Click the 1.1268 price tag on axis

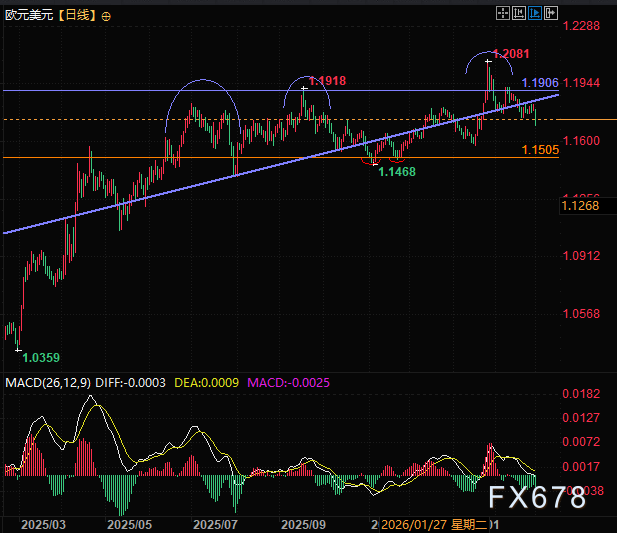pyautogui.click(x=580, y=206)
